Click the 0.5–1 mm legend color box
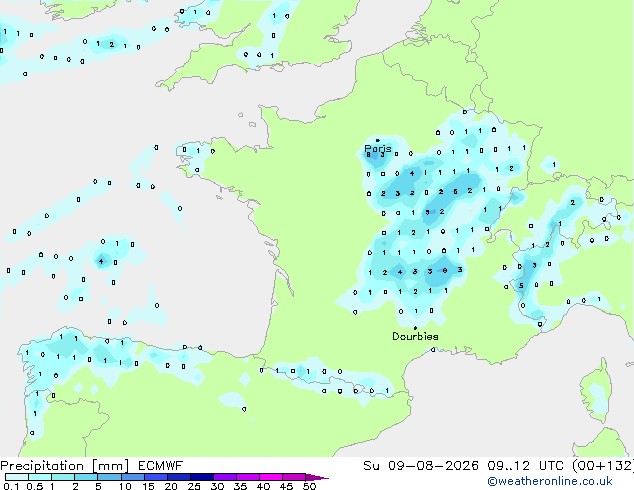The width and height of the screenshot is (634, 490). coord(40,477)
